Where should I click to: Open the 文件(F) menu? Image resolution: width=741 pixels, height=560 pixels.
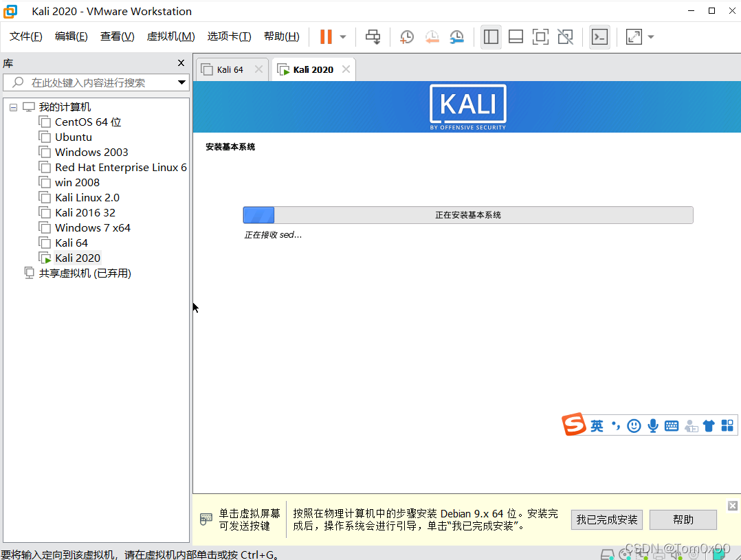coord(25,36)
